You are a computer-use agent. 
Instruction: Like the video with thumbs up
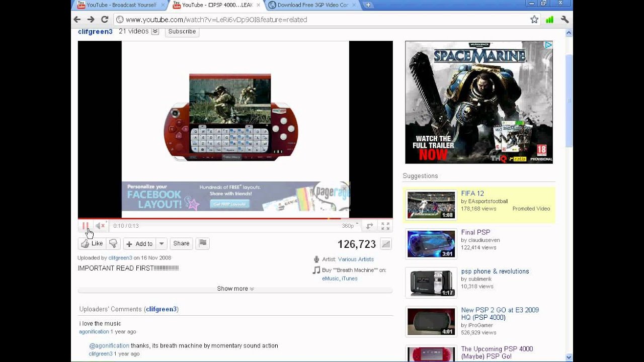[x=92, y=244]
